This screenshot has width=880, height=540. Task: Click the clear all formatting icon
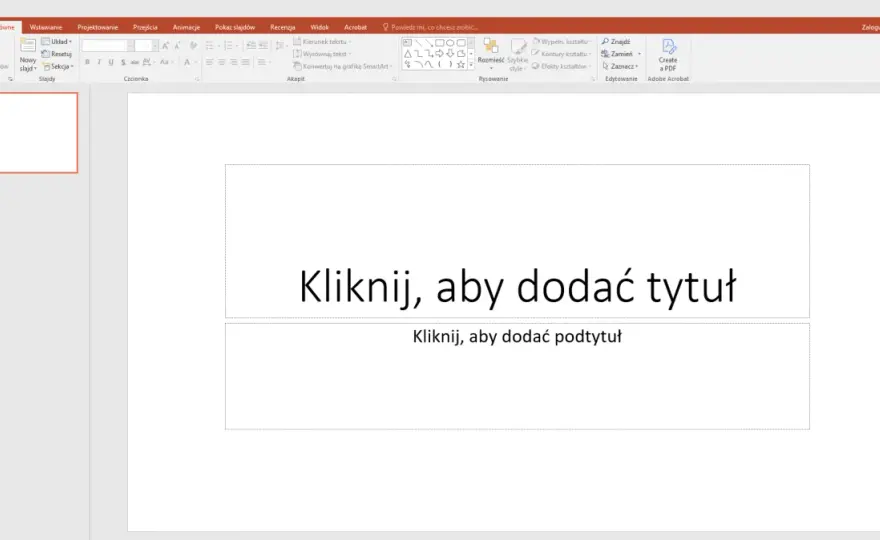(193, 45)
